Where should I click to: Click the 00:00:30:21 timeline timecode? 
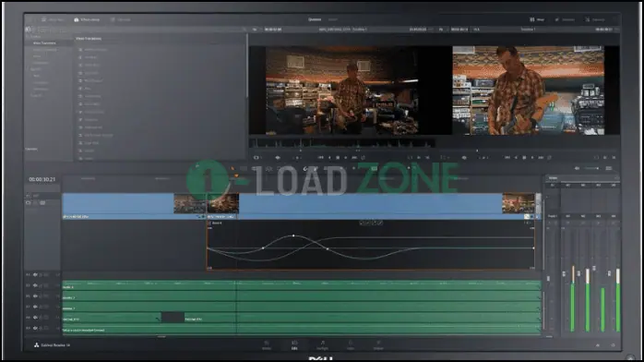click(42, 179)
